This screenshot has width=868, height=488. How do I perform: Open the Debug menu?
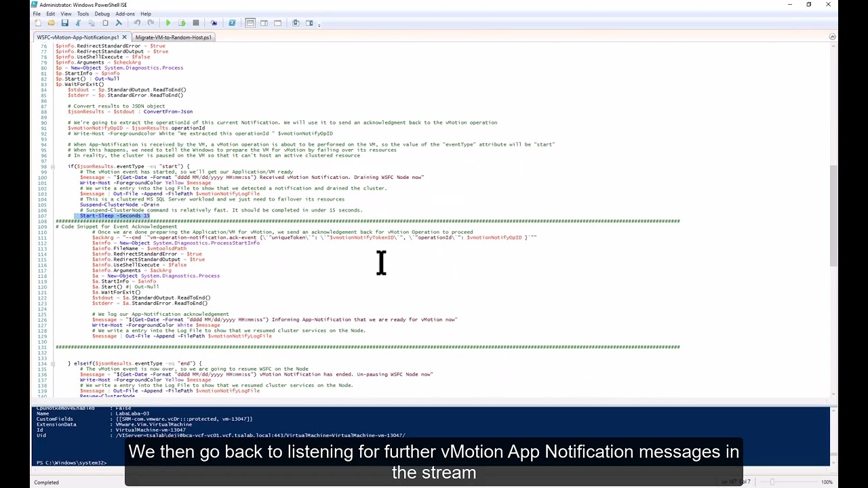click(102, 14)
